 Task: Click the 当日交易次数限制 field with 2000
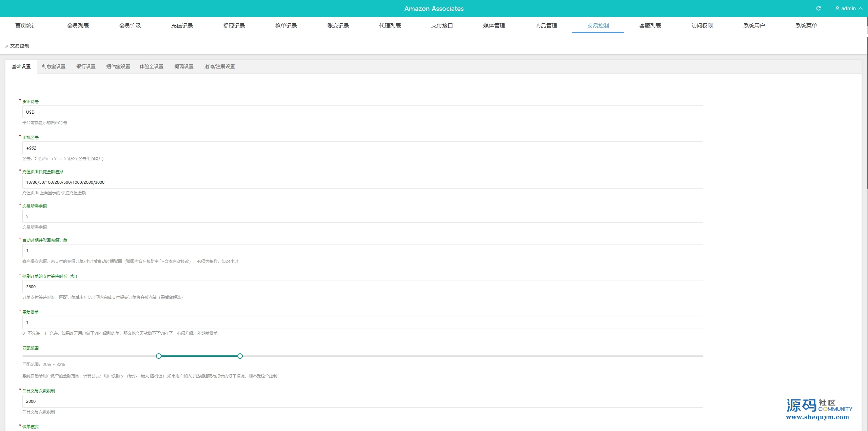point(362,401)
